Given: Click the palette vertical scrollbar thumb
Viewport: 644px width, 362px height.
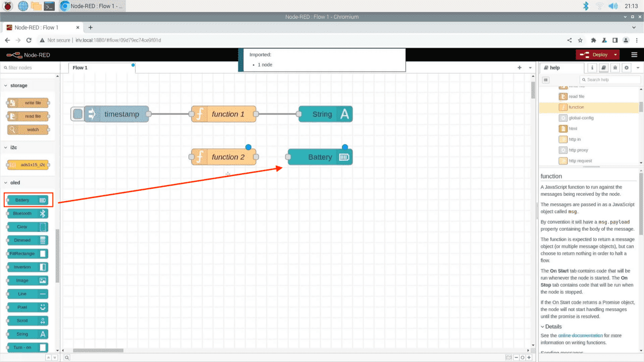Looking at the screenshot, I should tap(57, 256).
